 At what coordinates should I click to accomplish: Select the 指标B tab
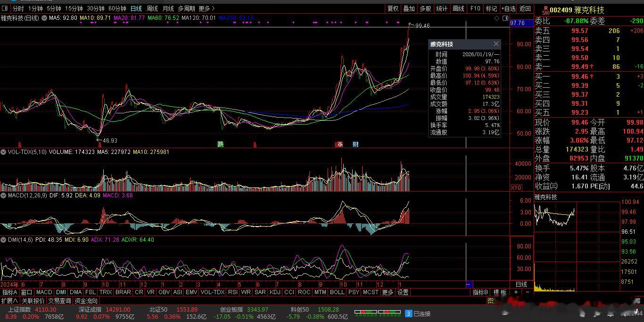(x=480, y=292)
